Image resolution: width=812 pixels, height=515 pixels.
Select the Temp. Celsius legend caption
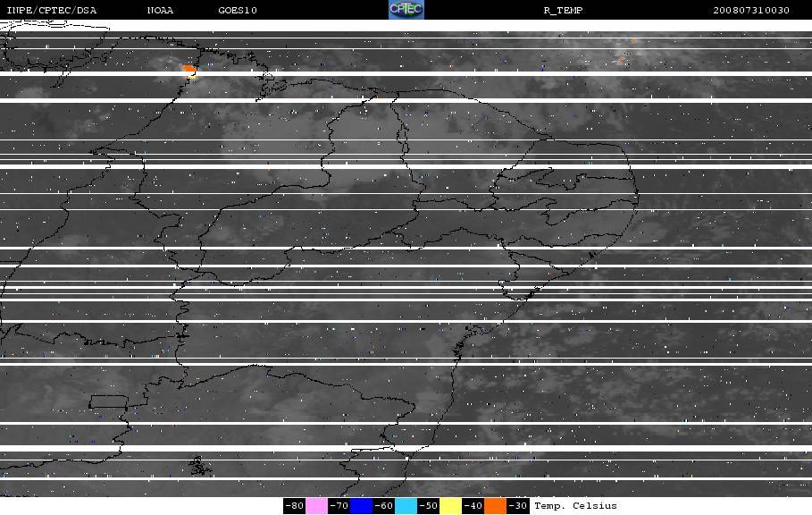[x=575, y=506]
